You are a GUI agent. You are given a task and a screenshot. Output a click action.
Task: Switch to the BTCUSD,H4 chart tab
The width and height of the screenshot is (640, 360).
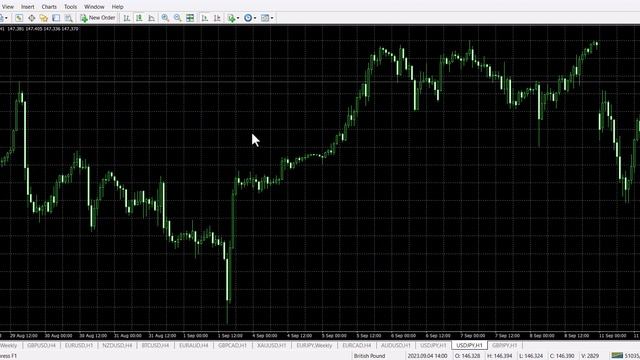click(156, 345)
